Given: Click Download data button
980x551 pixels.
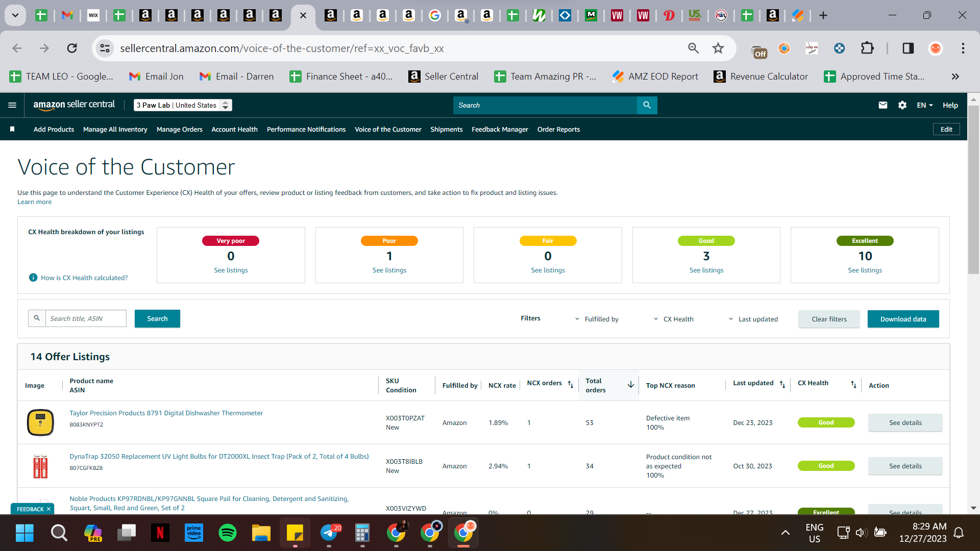Looking at the screenshot, I should pos(903,319).
